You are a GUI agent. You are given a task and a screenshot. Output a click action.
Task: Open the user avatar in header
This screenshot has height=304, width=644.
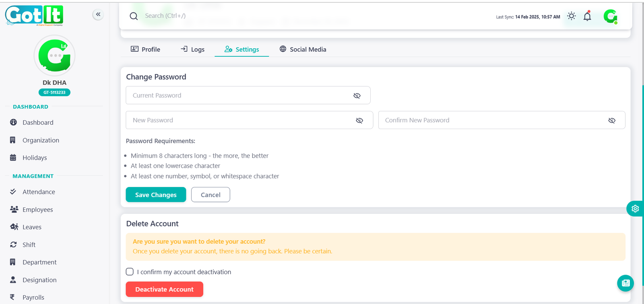coord(610,16)
